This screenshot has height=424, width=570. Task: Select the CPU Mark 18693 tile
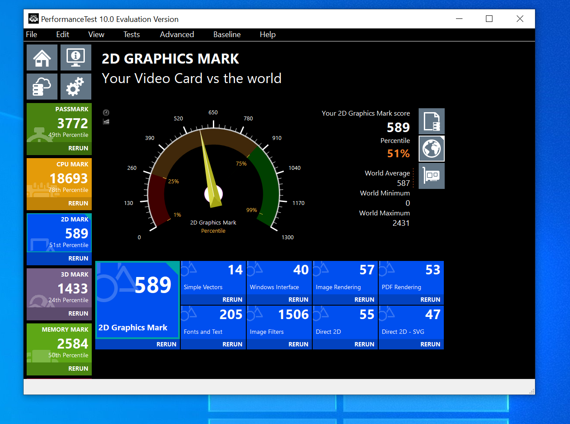coord(59,178)
